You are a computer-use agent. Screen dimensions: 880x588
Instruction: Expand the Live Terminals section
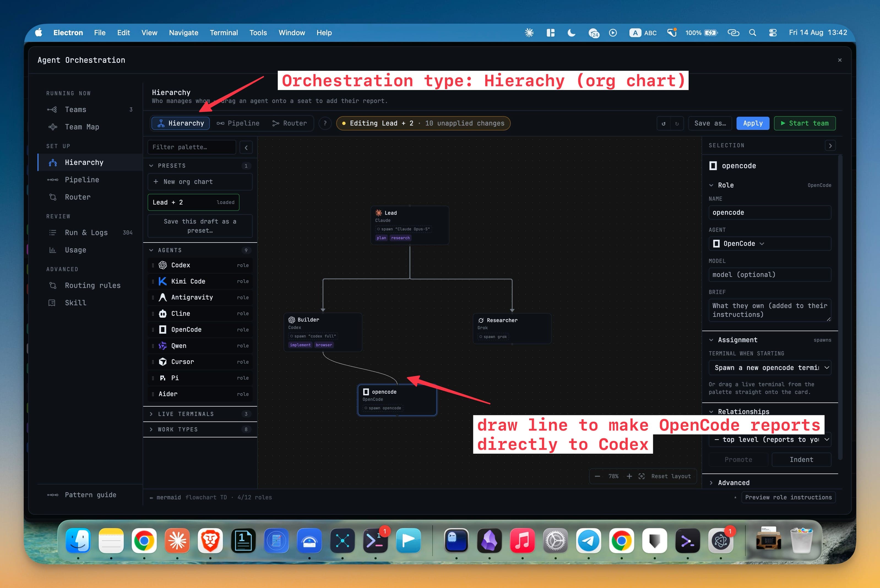coord(151,414)
